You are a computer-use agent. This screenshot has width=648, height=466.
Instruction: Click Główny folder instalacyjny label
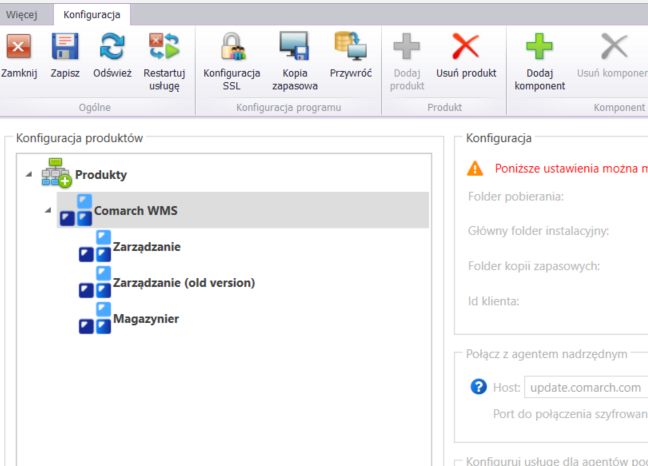(x=538, y=231)
